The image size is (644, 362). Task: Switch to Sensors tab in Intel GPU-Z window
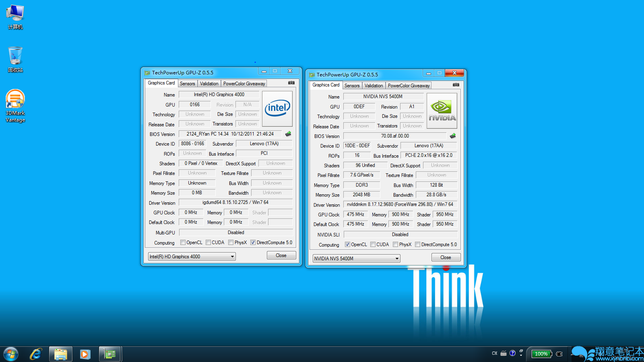point(187,84)
